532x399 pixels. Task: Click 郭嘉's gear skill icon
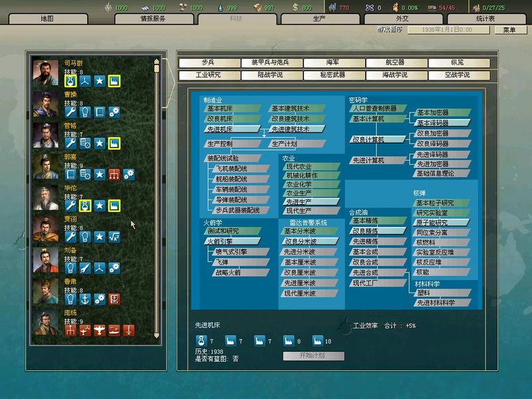click(128, 174)
